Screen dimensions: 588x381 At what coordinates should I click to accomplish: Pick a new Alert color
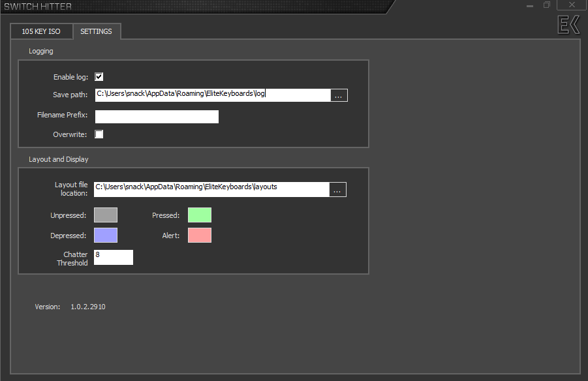click(200, 235)
